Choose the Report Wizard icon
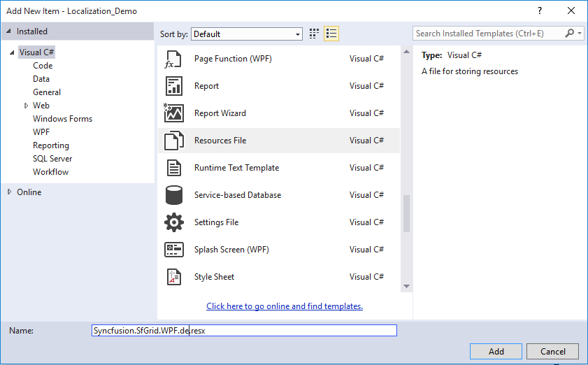This screenshot has height=365, width=588. point(173,113)
